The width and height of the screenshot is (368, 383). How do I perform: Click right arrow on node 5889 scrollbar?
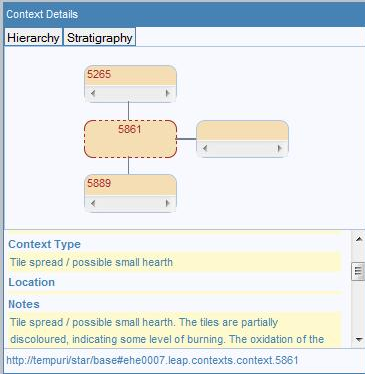pyautogui.click(x=168, y=203)
